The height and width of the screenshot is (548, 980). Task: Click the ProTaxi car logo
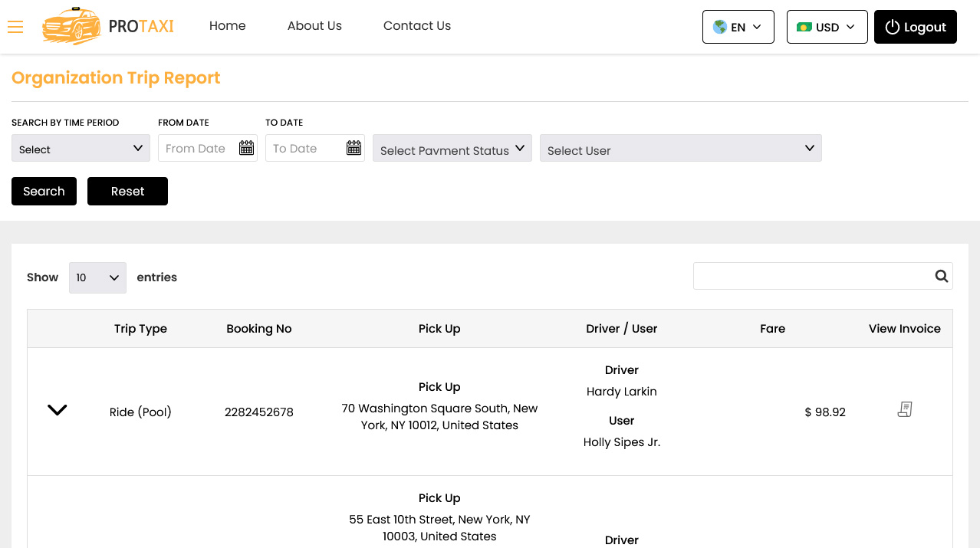71,26
